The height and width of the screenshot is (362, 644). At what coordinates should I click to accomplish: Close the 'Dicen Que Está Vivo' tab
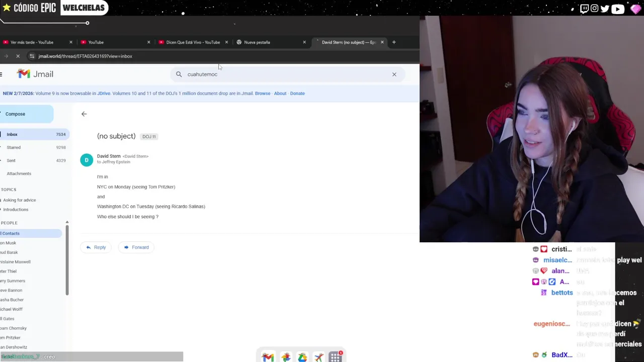tap(226, 42)
